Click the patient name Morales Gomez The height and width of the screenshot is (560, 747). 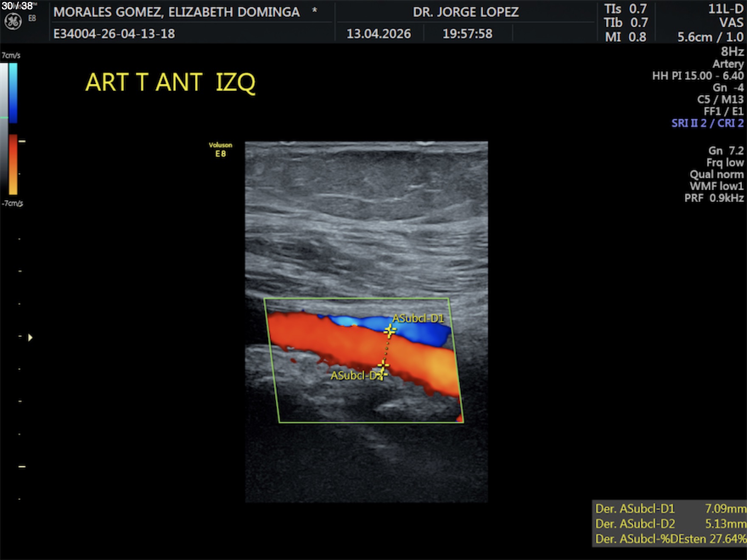[177, 12]
